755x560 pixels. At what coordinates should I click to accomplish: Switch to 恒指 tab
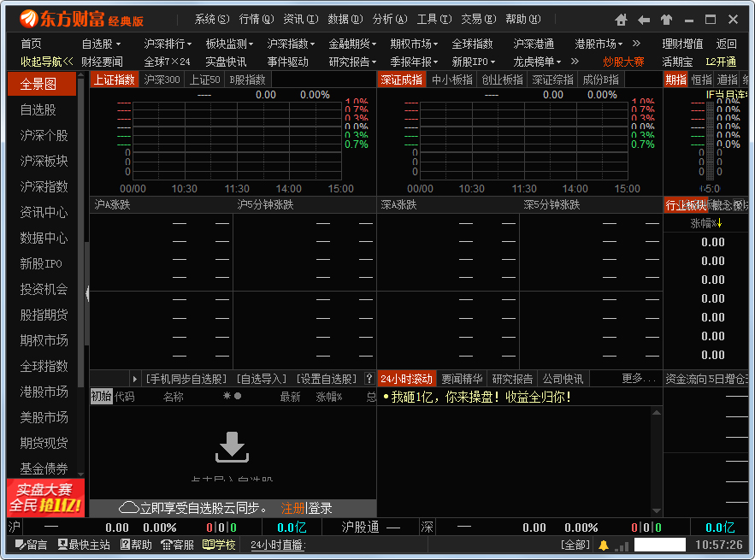(701, 80)
